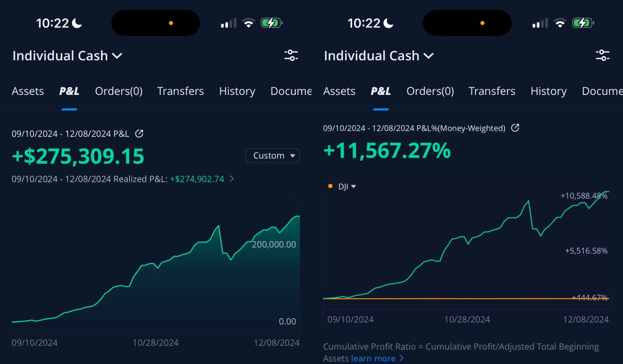
Task: Open filter settings icon in right screenshot
Action: coord(603,56)
